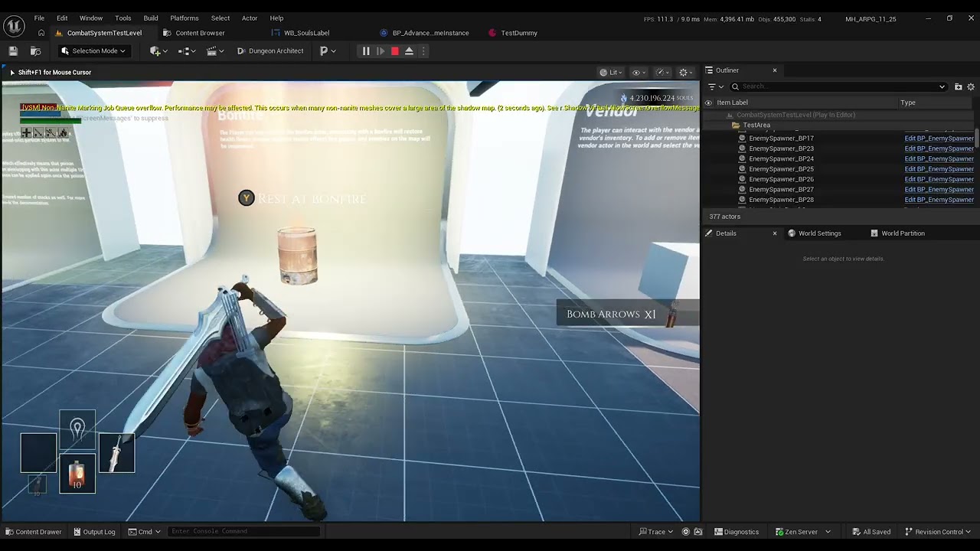Click the frame skip button
The height and width of the screenshot is (551, 980).
click(381, 51)
